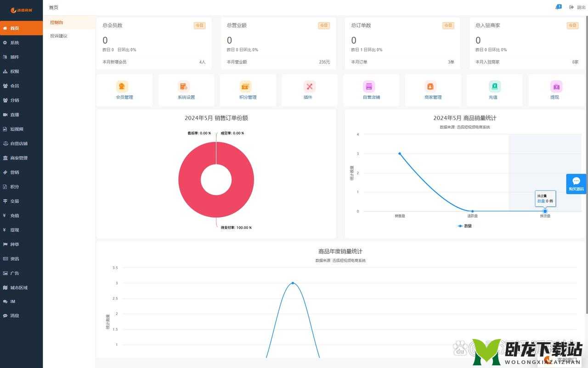The image size is (588, 368).
Task: Click the 退出 text link
Action: click(581, 7)
